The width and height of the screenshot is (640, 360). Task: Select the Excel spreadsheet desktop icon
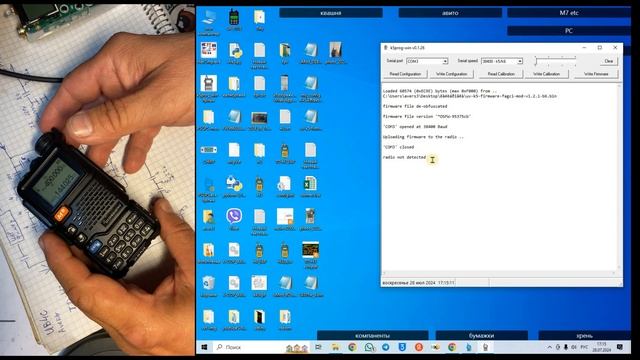[x=310, y=187]
